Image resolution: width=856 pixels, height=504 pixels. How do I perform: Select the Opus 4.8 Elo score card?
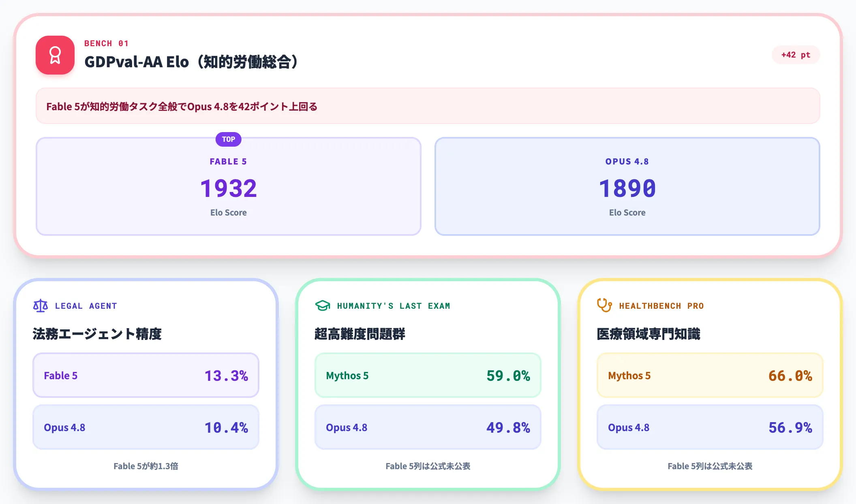(627, 186)
